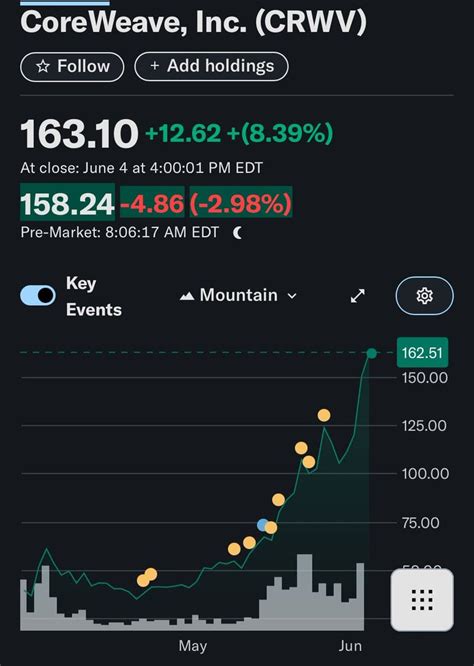
Task: Click the green endpoint dot on chart
Action: coord(372,353)
